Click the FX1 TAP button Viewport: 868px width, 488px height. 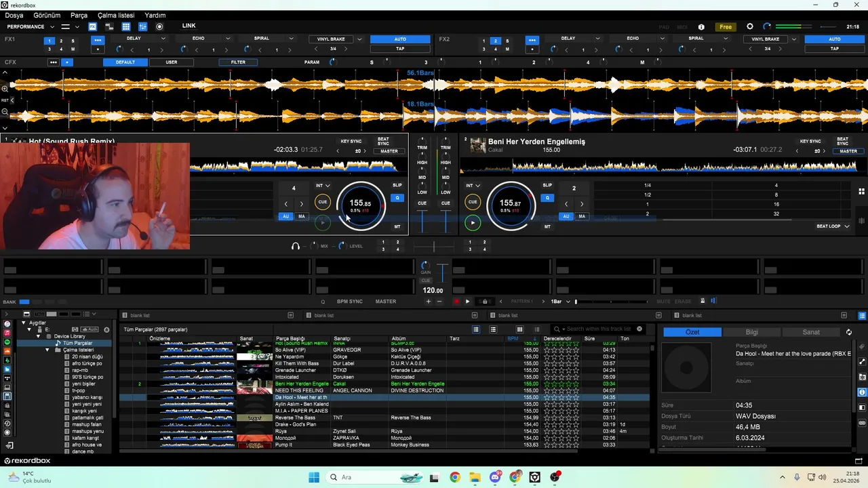coord(400,49)
